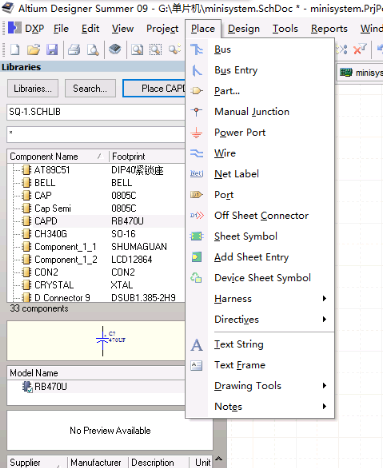Screen dimensions: 383x468
Task: Click the Footprint column header
Action: pos(147,156)
